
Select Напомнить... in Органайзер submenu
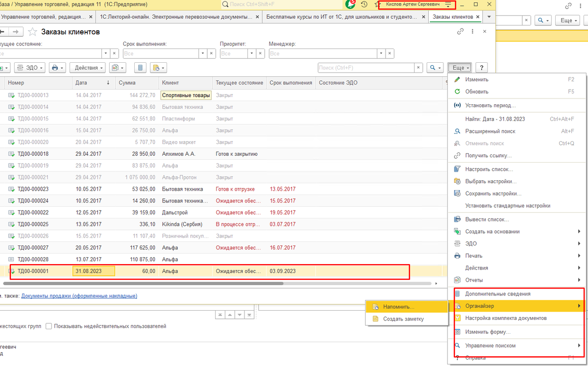tap(407, 307)
